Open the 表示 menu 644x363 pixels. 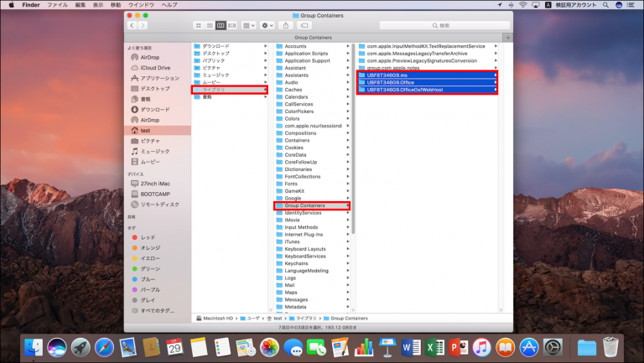tap(98, 5)
